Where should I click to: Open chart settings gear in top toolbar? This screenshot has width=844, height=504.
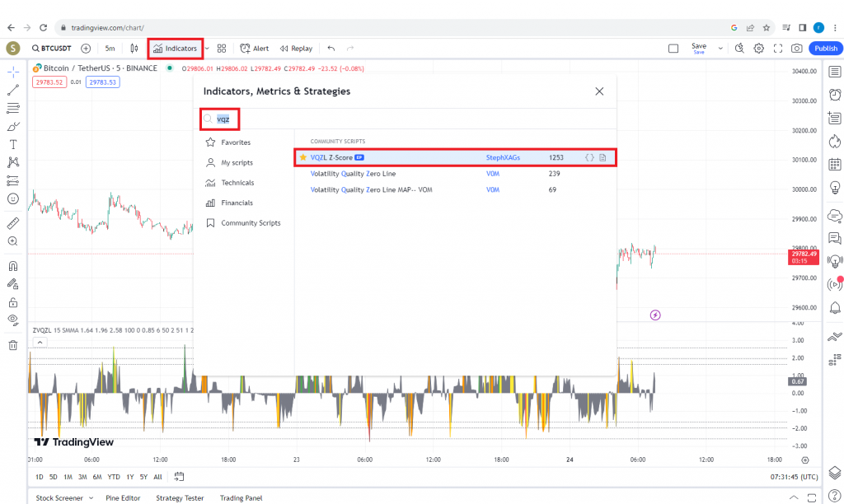point(759,49)
